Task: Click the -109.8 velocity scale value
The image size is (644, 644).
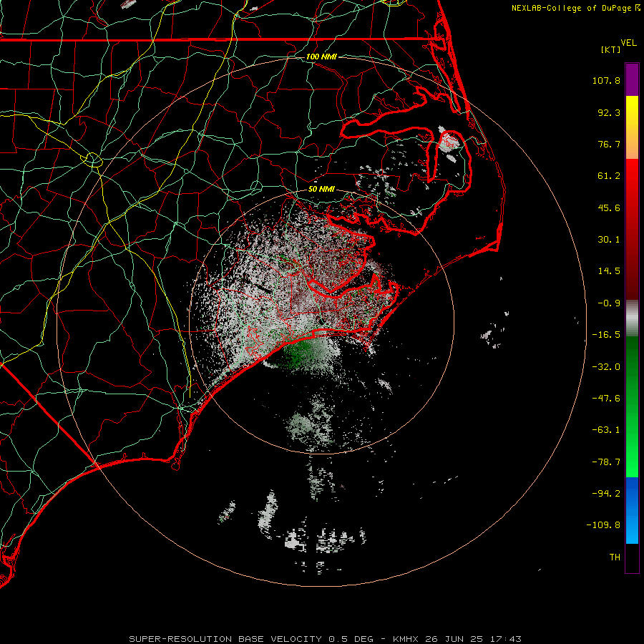Action: [x=603, y=525]
